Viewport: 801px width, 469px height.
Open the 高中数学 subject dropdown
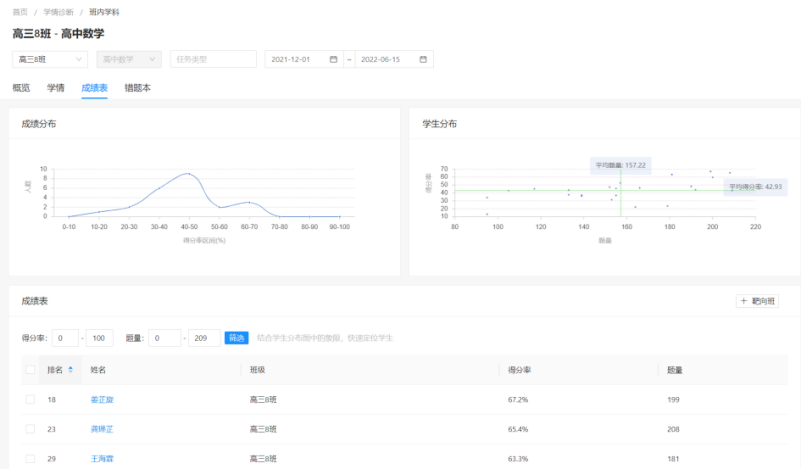(x=129, y=59)
